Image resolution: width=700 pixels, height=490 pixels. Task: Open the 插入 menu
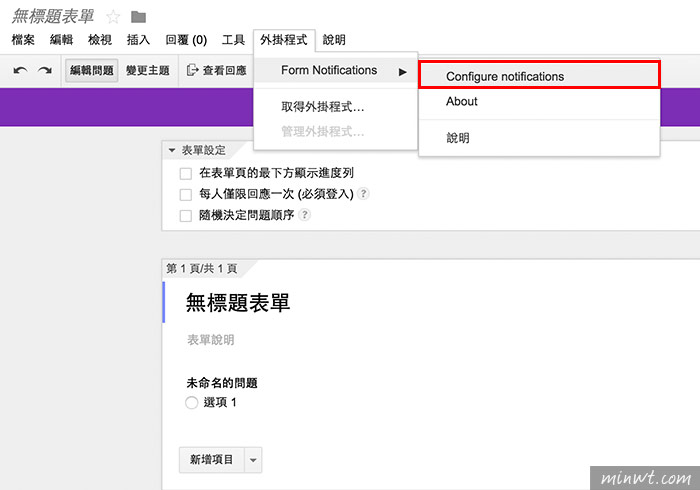[x=138, y=40]
